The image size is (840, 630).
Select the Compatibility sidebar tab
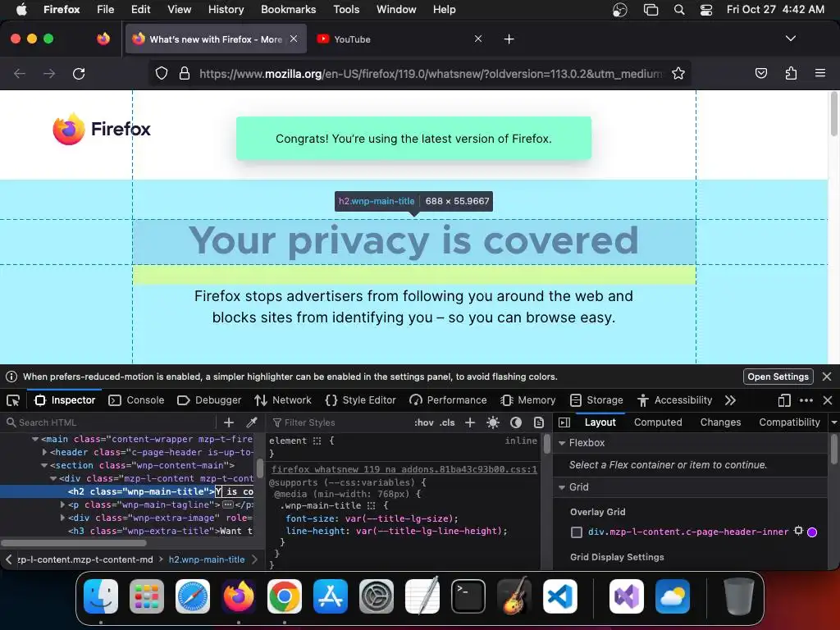point(789,422)
